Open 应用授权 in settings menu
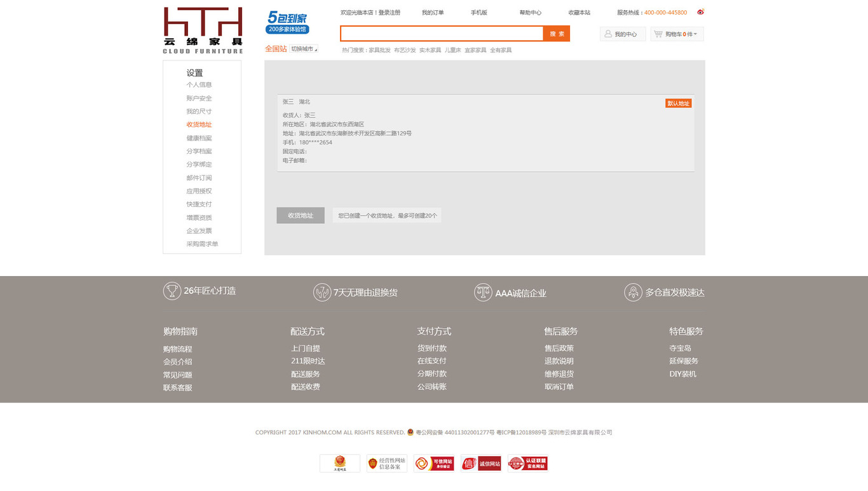 [x=199, y=191]
